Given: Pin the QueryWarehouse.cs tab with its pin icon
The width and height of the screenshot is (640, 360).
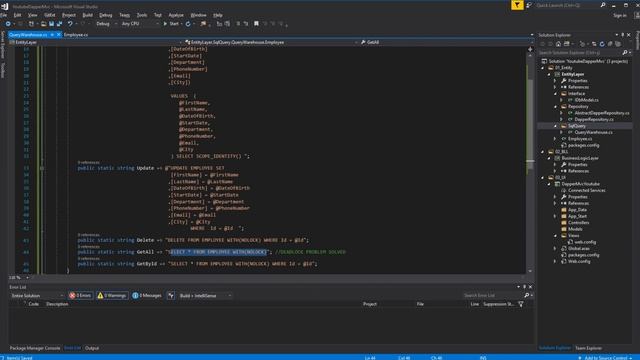Looking at the screenshot, I should click(52, 35).
